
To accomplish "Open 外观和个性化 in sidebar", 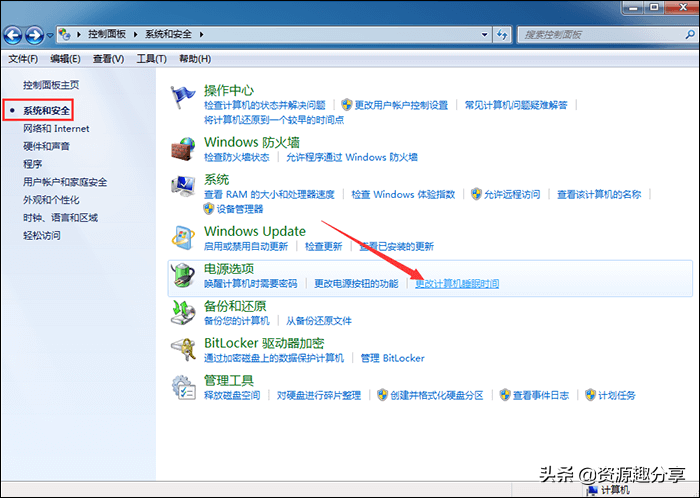I will tap(51, 200).
